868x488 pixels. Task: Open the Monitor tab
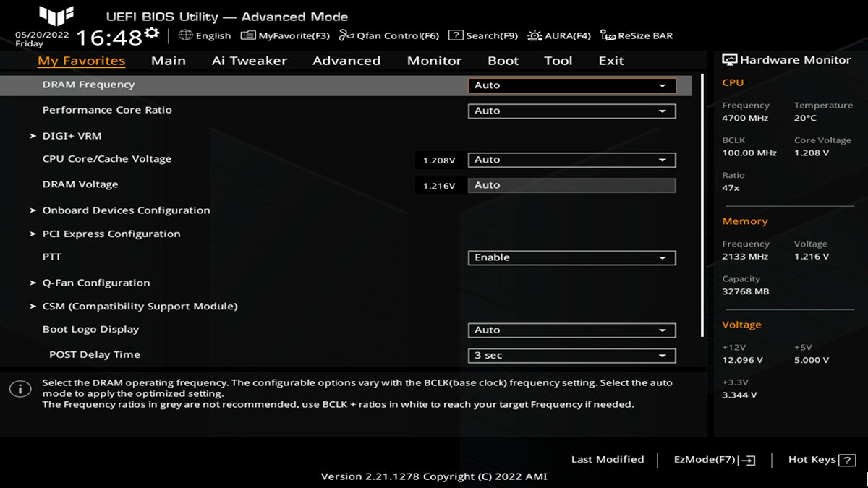point(434,61)
